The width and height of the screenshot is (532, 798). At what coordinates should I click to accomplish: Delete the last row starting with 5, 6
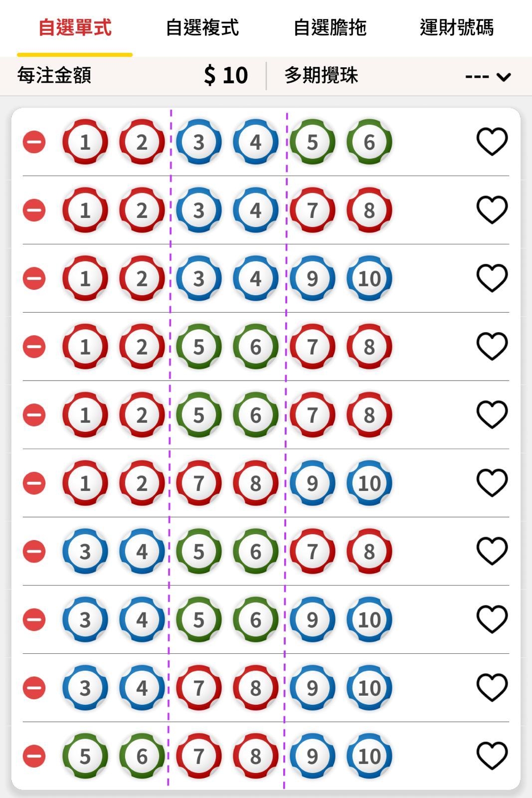coord(34,756)
